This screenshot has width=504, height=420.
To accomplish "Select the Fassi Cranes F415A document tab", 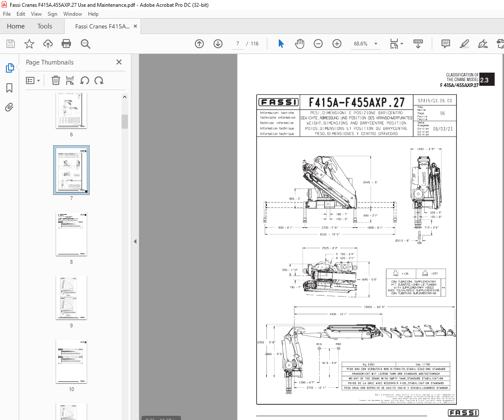I will coord(102,26).
